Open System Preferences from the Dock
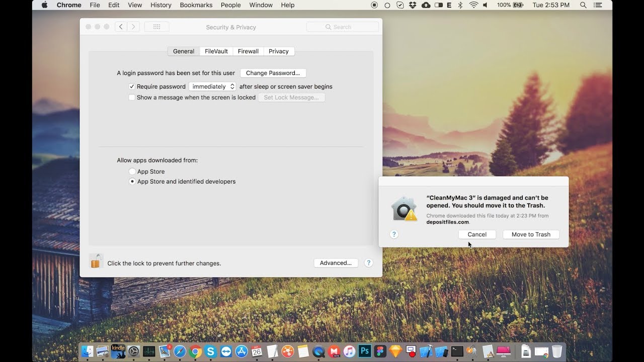 click(x=134, y=351)
